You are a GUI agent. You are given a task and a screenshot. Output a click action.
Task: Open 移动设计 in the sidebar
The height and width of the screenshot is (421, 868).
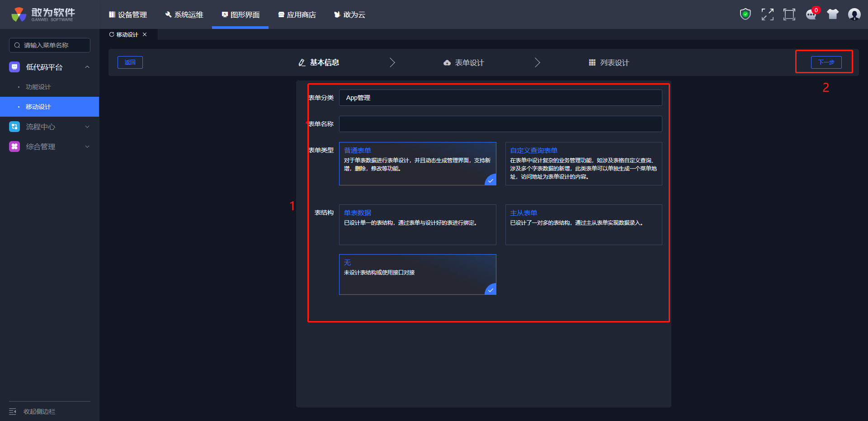click(50, 107)
